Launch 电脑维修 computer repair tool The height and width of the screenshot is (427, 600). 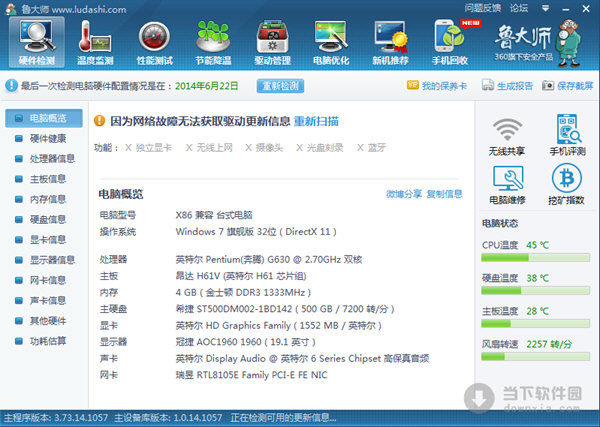click(507, 185)
